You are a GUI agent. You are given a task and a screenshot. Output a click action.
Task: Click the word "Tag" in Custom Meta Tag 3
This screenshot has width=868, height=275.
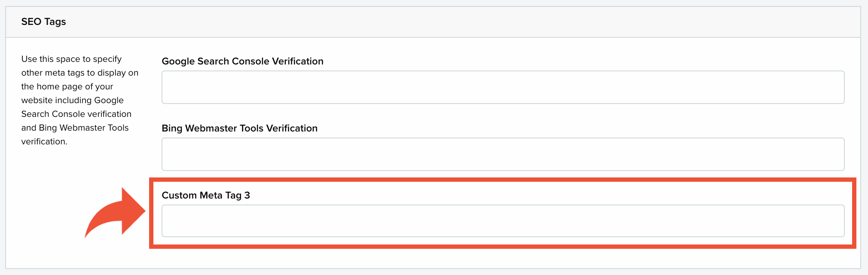click(x=233, y=196)
